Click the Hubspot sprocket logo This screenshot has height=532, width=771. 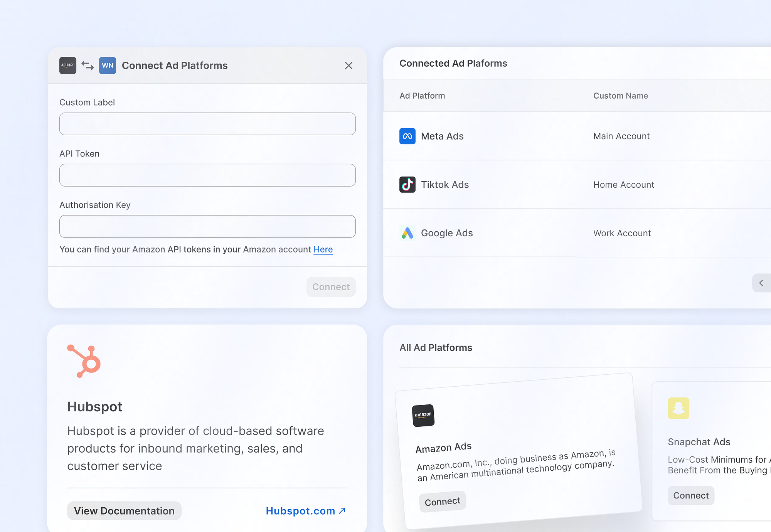[x=84, y=361]
